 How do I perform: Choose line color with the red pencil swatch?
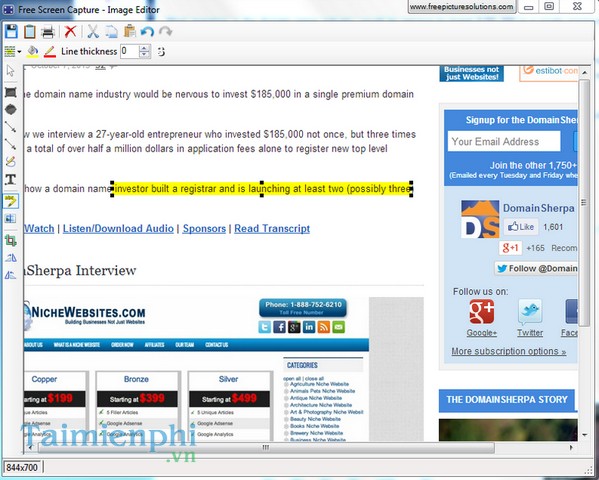pyautogui.click(x=50, y=52)
